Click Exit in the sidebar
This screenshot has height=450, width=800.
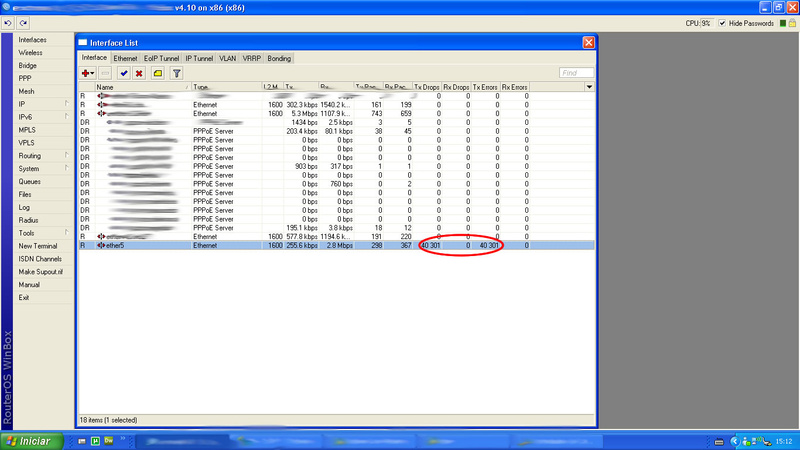(x=24, y=297)
